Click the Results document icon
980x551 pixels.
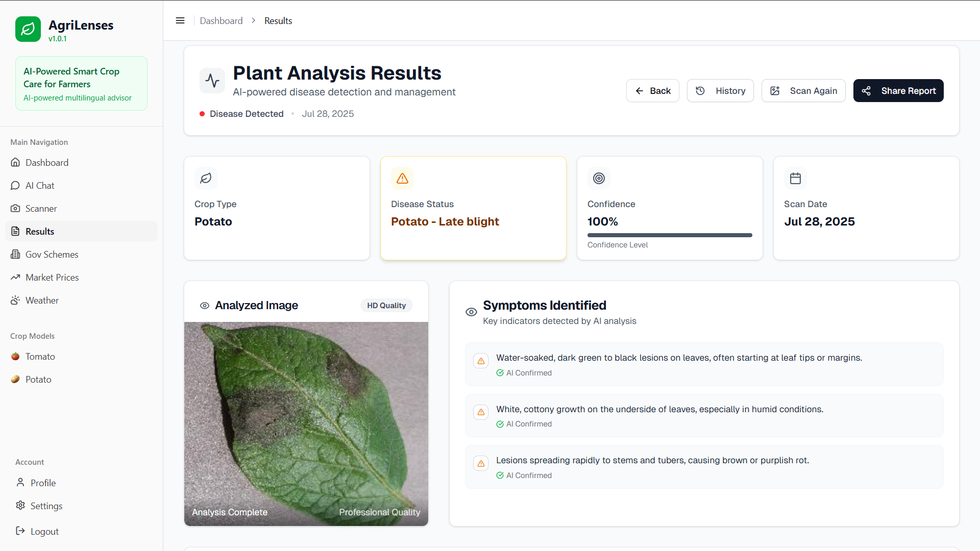(15, 231)
